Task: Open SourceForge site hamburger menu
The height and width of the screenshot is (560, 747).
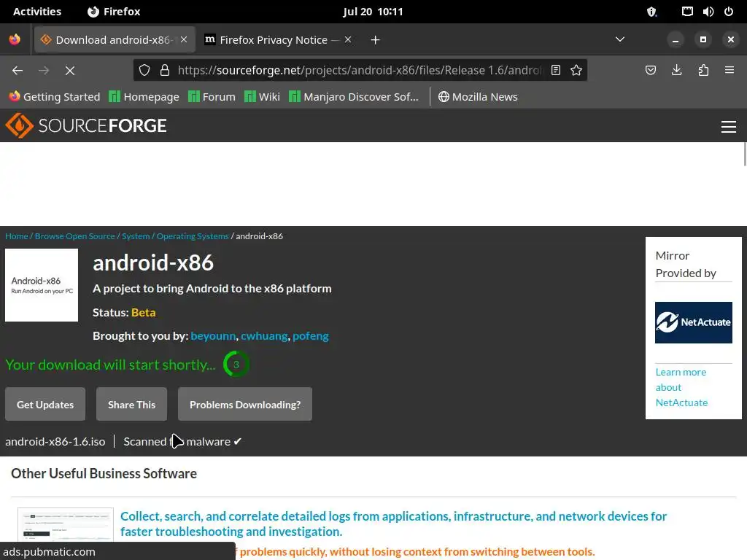Action: [x=729, y=127]
